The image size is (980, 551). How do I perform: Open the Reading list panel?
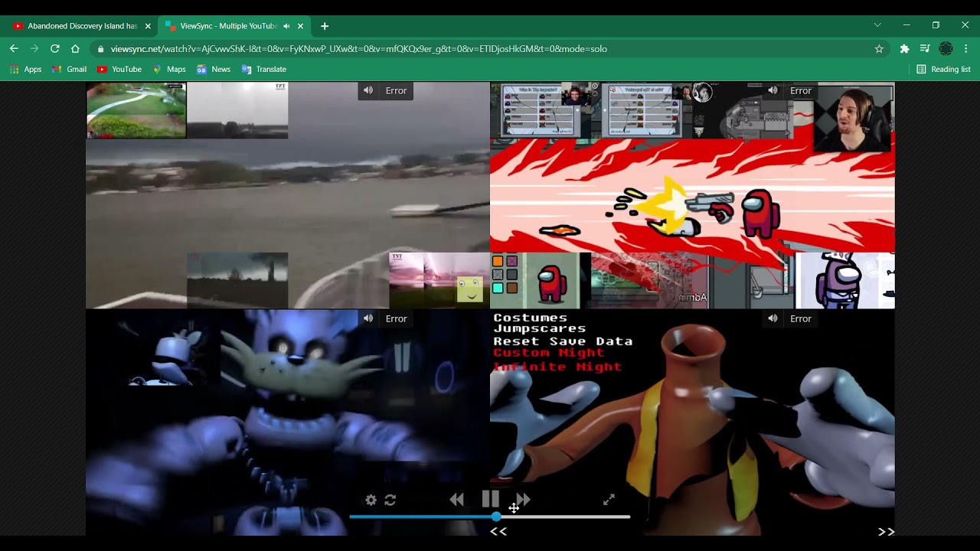click(943, 69)
